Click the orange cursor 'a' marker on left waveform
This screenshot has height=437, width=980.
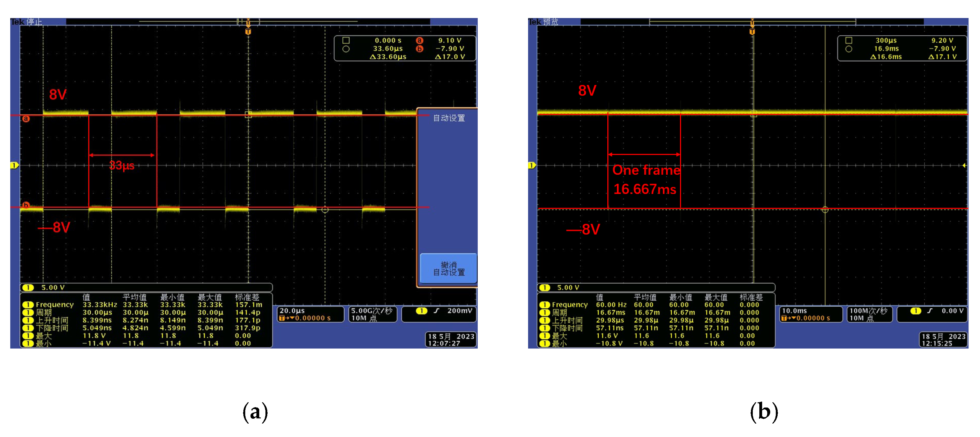(26, 119)
